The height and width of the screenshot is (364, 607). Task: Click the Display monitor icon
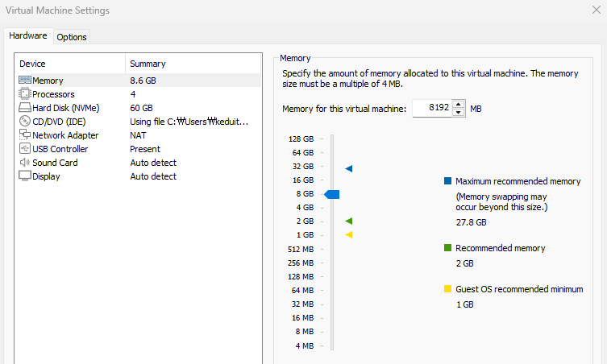(x=25, y=176)
